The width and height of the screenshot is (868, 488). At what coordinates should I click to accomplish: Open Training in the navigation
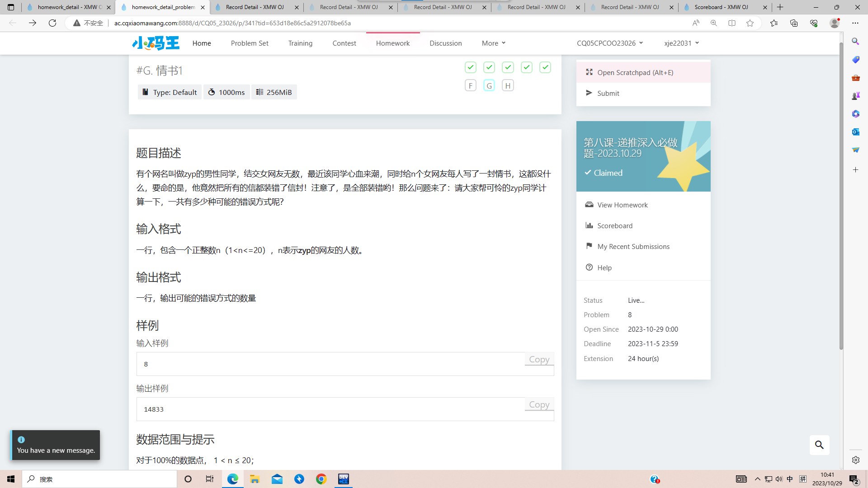300,43
